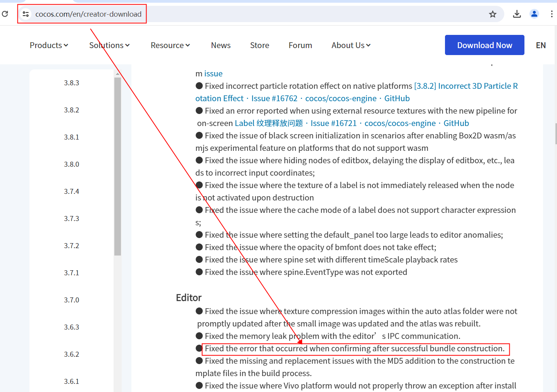
Task: Select version 3.7.4 in the list
Action: point(72,192)
